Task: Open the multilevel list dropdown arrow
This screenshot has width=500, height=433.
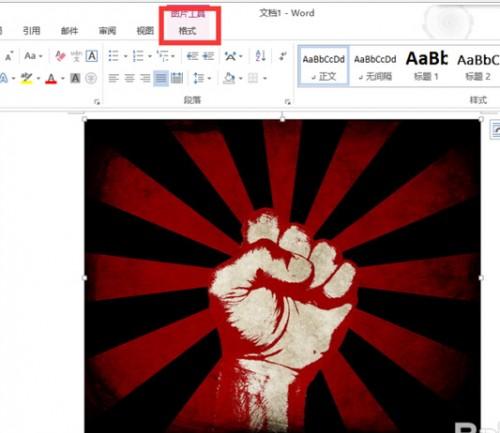Action: coord(173,56)
